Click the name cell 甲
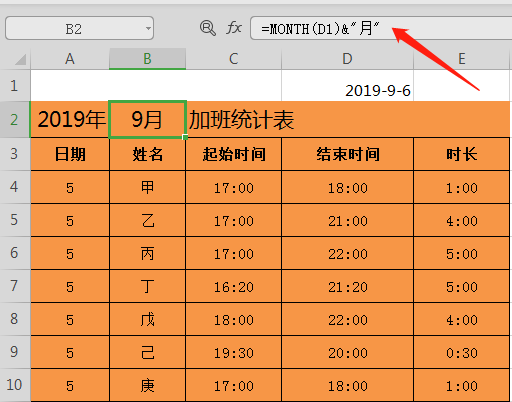The image size is (512, 402). (147, 187)
